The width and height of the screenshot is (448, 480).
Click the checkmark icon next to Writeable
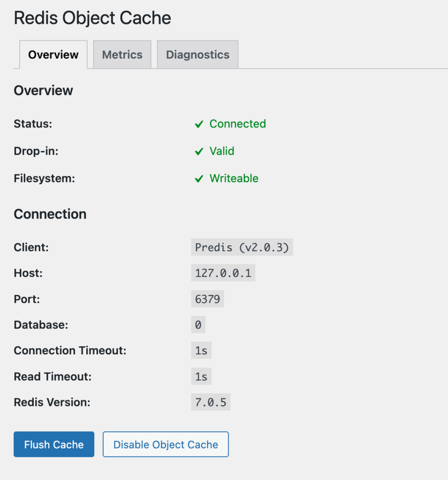[199, 179]
